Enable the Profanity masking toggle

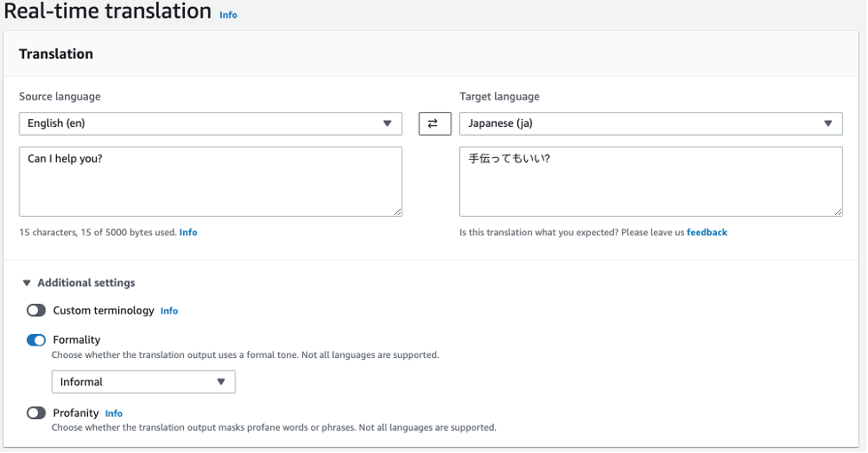point(36,413)
